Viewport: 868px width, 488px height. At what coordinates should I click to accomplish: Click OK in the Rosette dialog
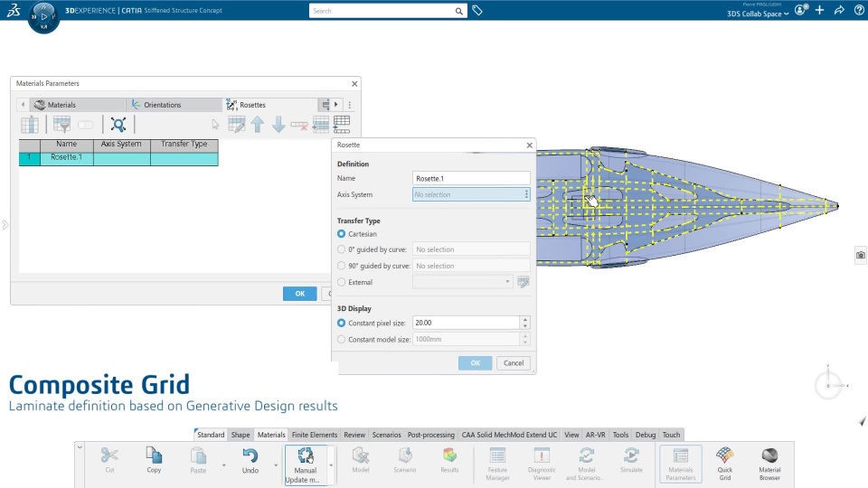(x=475, y=363)
